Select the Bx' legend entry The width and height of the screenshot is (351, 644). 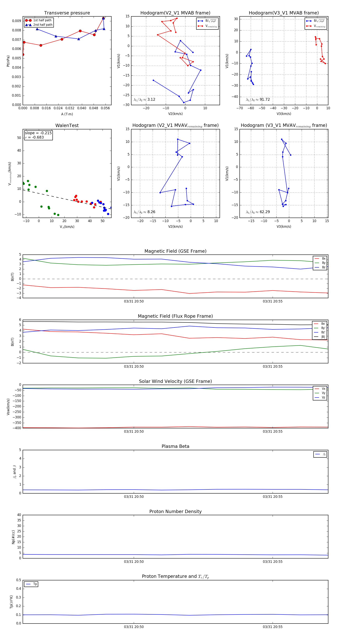[x=320, y=324]
